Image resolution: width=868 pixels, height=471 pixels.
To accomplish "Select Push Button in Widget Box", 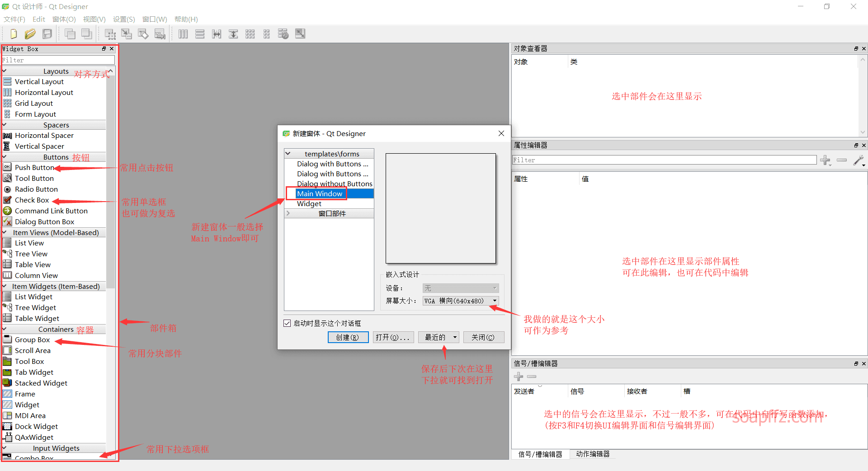I will click(x=34, y=167).
